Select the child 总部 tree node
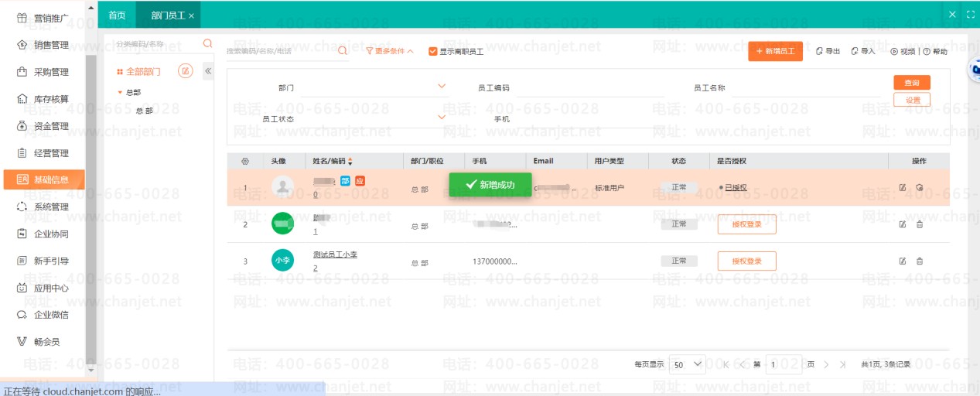The height and width of the screenshot is (396, 980). (144, 111)
